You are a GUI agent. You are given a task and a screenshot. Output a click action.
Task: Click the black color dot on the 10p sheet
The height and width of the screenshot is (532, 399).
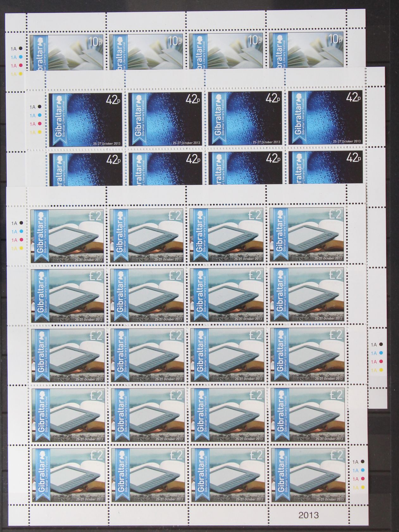[x=21, y=49]
